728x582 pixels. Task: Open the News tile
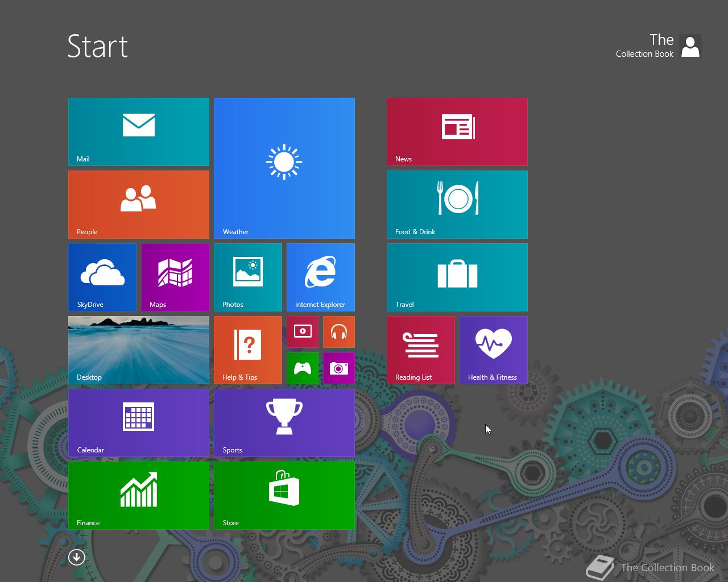457,132
